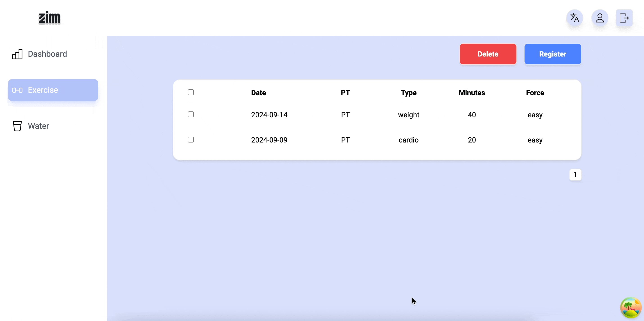Click the Date column header
Screen dimensions: 644x321
(259, 93)
